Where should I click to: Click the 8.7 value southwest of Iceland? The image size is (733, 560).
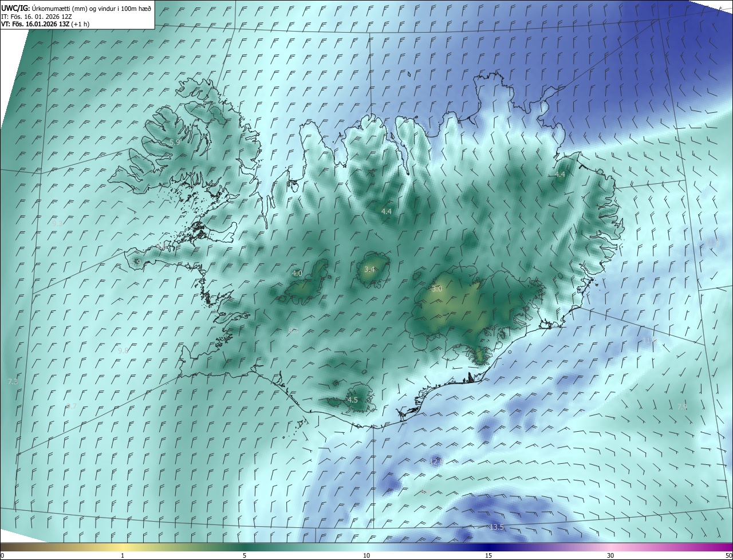click(71, 406)
